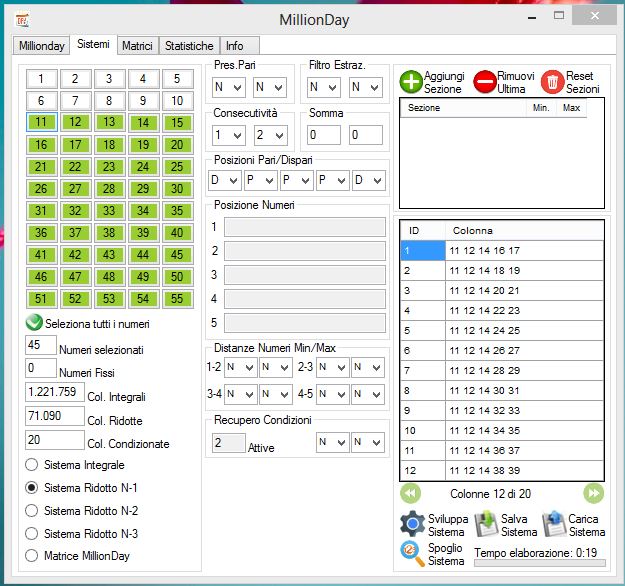The image size is (625, 586).
Task: Open second Distanze 4-5 dropdown
Action: coord(368,394)
